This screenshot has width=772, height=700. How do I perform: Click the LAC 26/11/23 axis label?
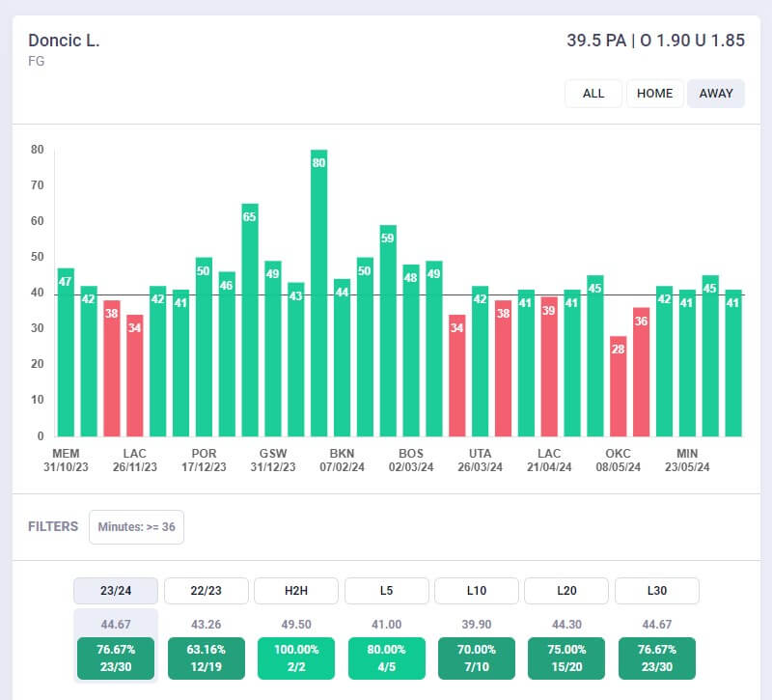tap(135, 461)
